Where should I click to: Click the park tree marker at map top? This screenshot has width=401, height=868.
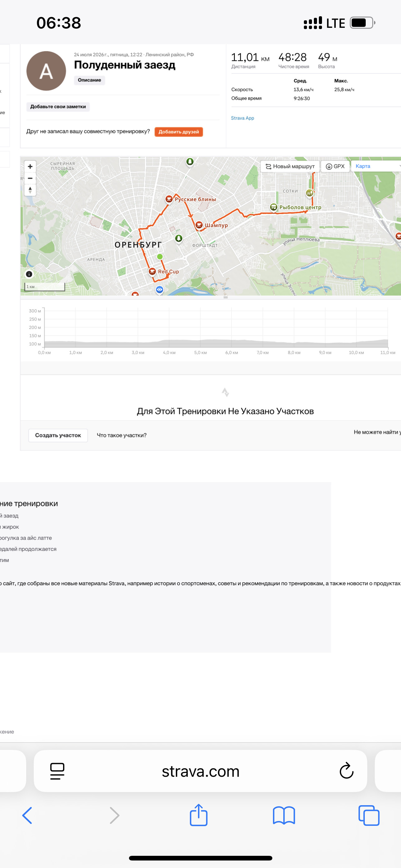click(190, 162)
